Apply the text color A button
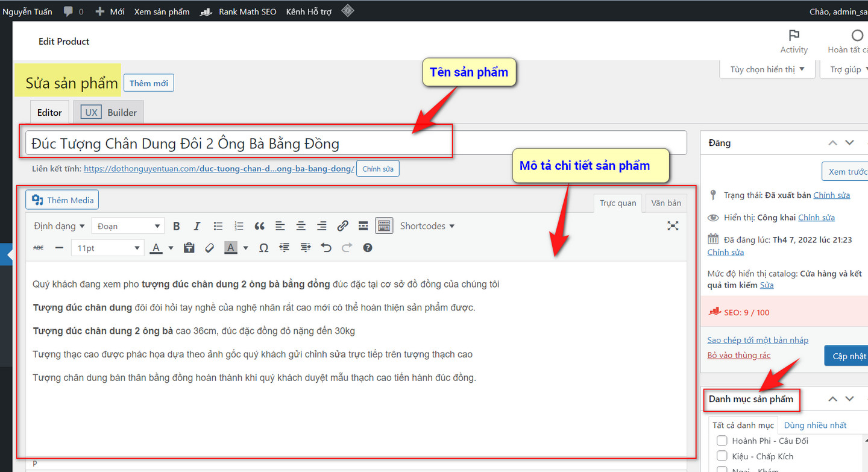The width and height of the screenshot is (868, 472). 156,248
